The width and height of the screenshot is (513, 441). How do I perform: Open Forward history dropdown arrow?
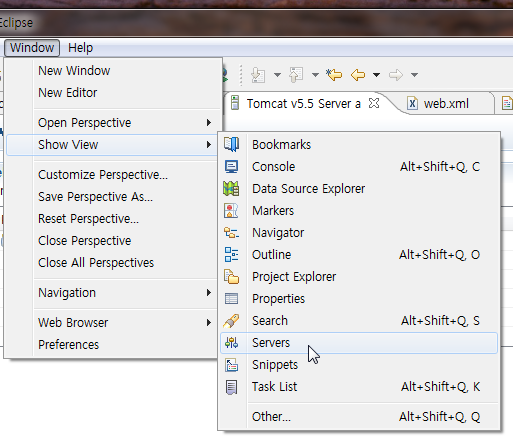414,75
